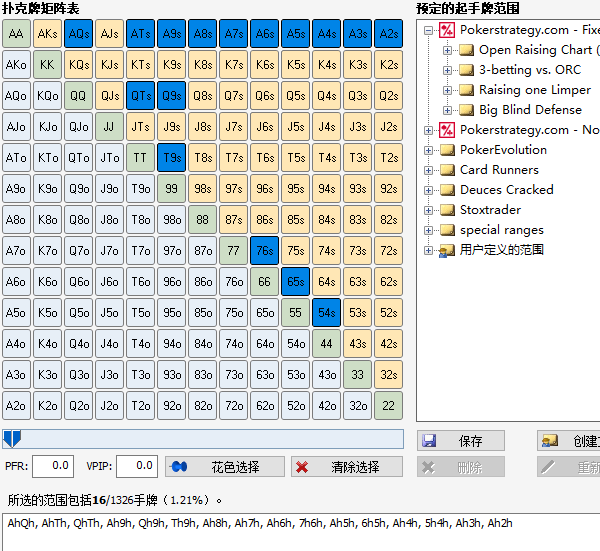Click the PFR input field
Screen dimensions: 600x551
click(53, 466)
